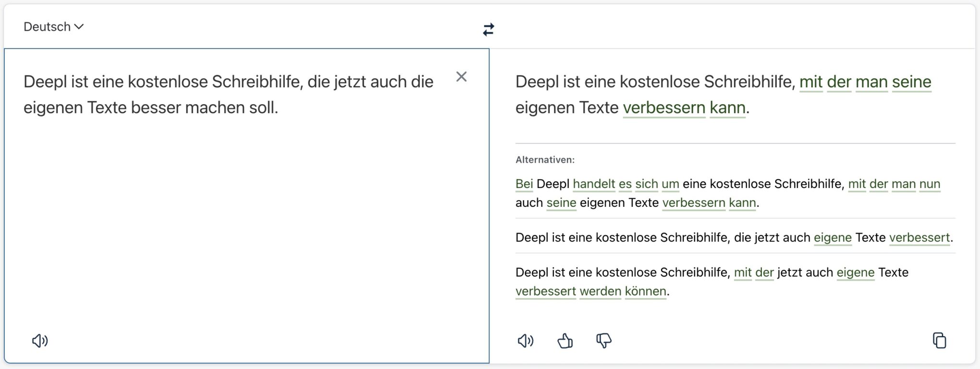This screenshot has width=980, height=369.
Task: Click underlined 'handelt' in first alternative
Action: (x=594, y=184)
